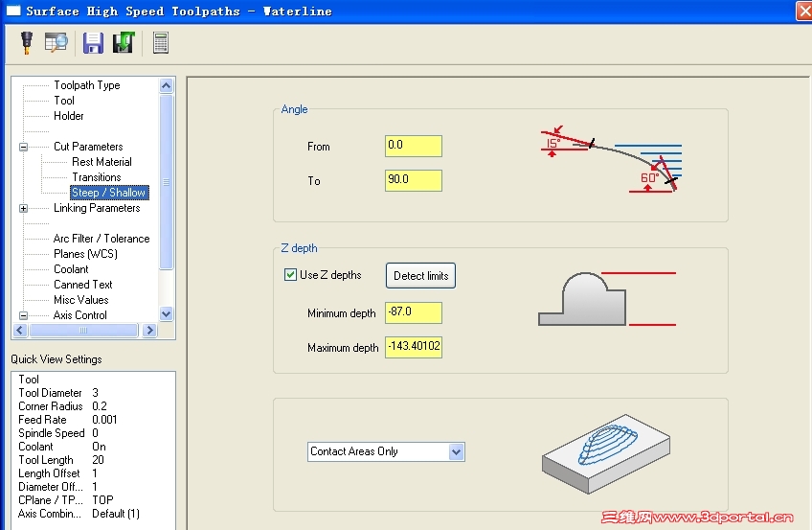
Task: Open the Planes (WCS) page
Action: pos(85,254)
